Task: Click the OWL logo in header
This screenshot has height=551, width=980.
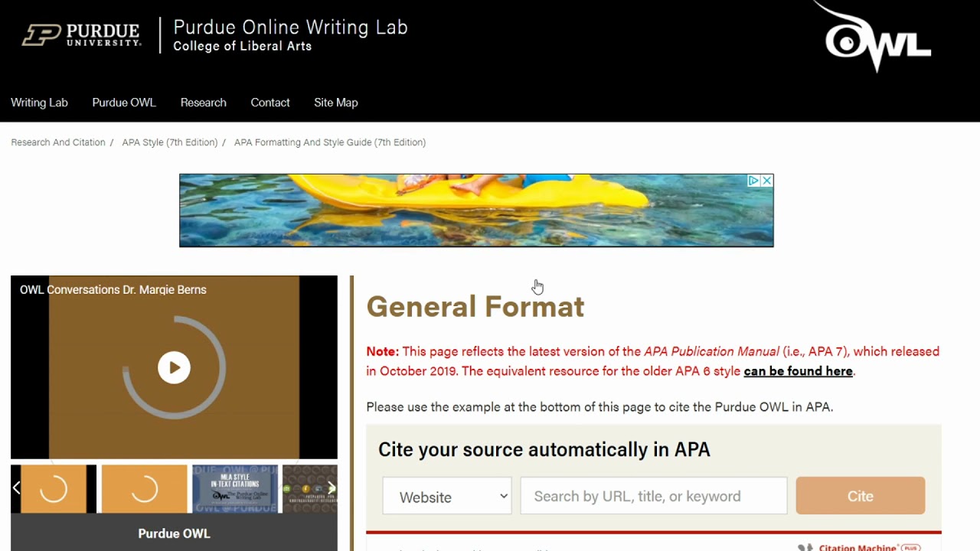Action: pyautogui.click(x=873, y=38)
